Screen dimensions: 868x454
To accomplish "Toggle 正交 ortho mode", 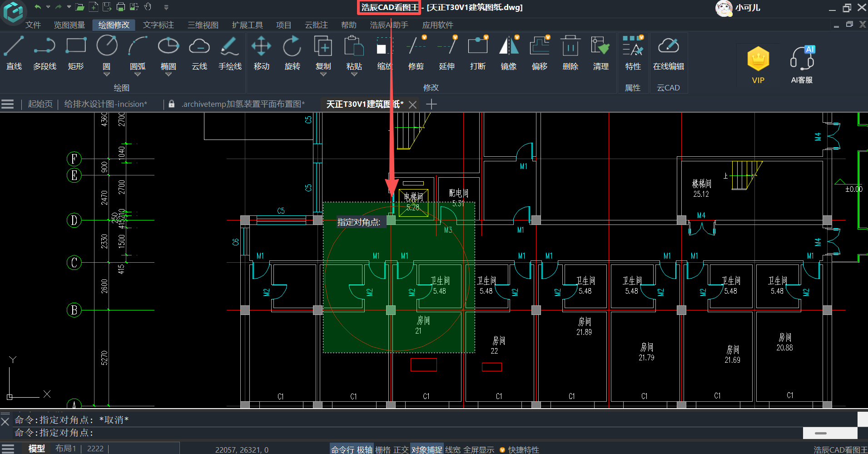I will (x=401, y=449).
